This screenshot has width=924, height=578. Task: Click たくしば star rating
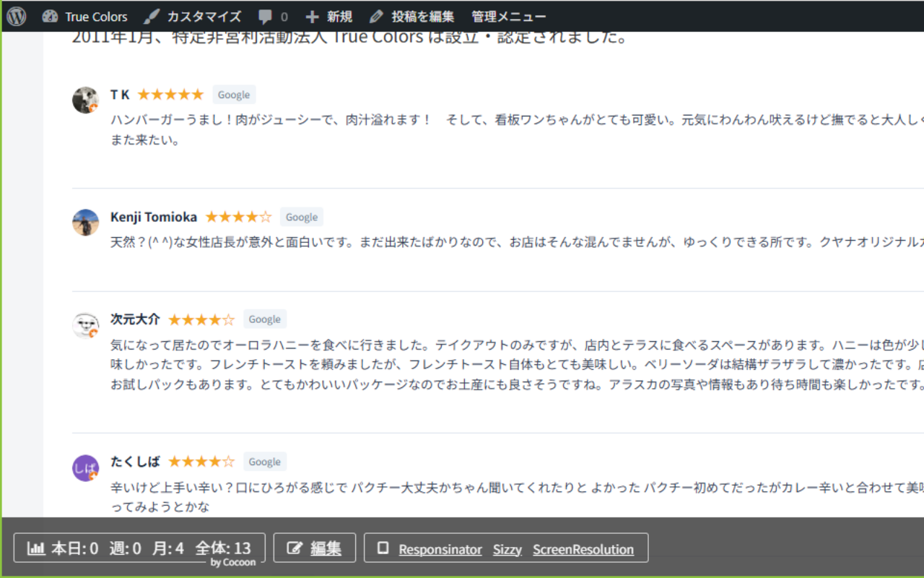pyautogui.click(x=201, y=462)
